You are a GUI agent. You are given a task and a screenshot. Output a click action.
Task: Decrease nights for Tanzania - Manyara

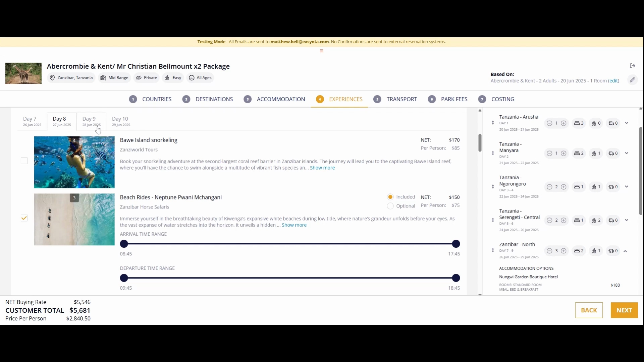(x=549, y=154)
